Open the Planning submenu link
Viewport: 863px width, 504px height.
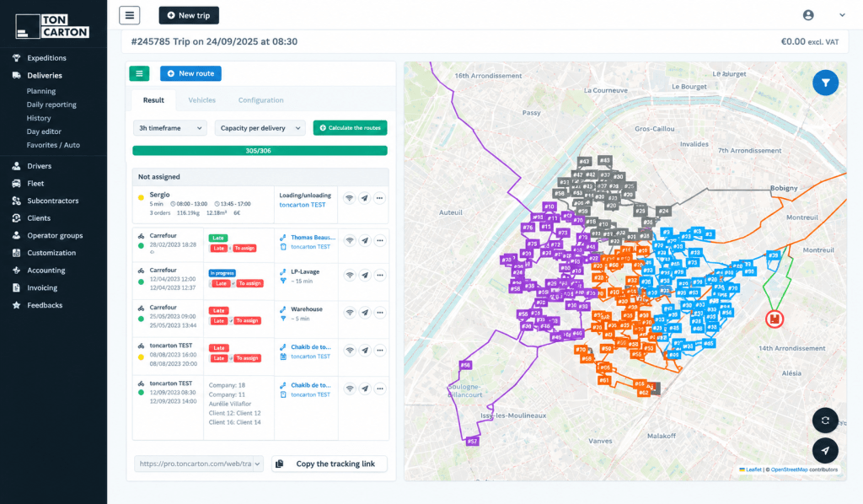pyautogui.click(x=41, y=91)
